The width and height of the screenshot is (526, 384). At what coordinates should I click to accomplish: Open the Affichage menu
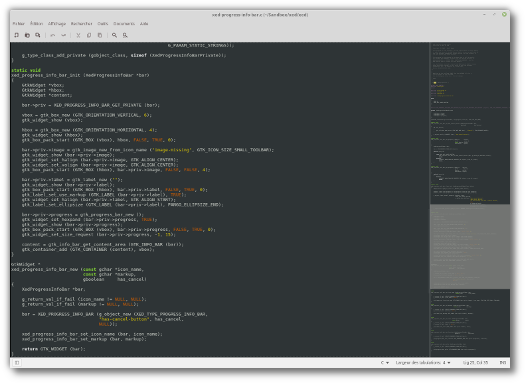(57, 23)
